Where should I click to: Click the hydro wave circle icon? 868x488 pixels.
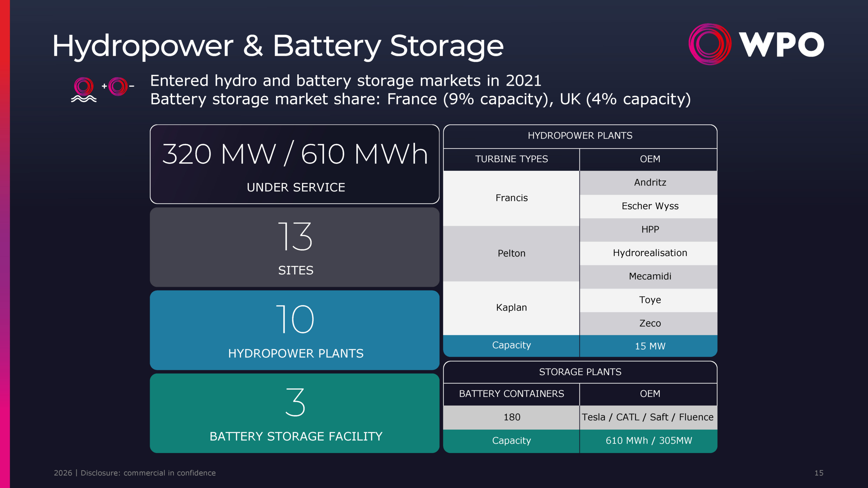tap(84, 89)
